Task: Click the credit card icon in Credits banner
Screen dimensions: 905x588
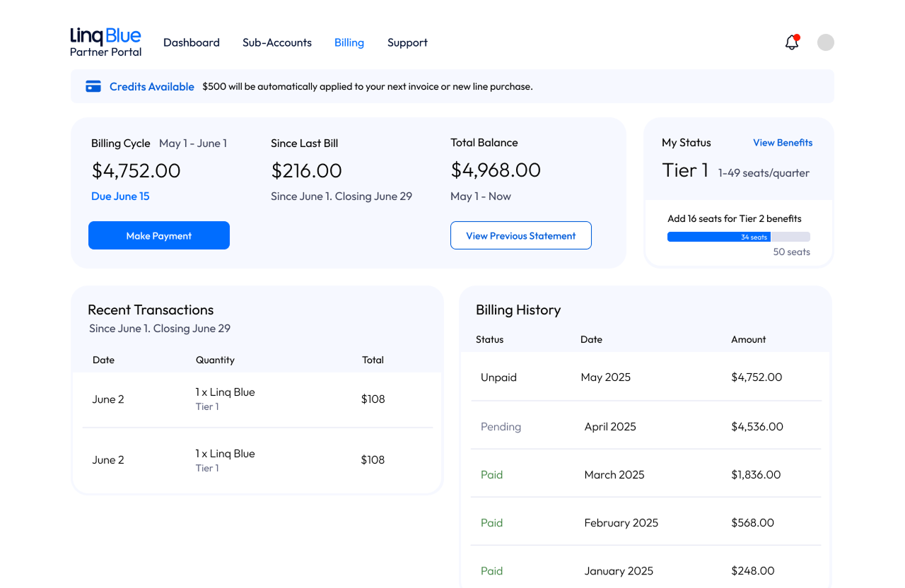Action: click(93, 86)
